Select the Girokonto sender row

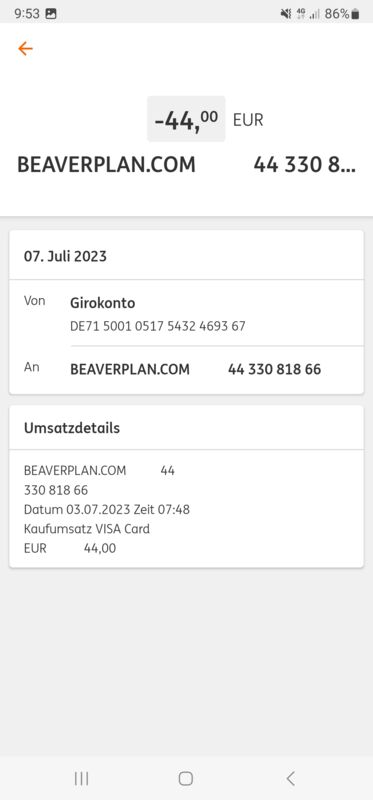[186, 313]
